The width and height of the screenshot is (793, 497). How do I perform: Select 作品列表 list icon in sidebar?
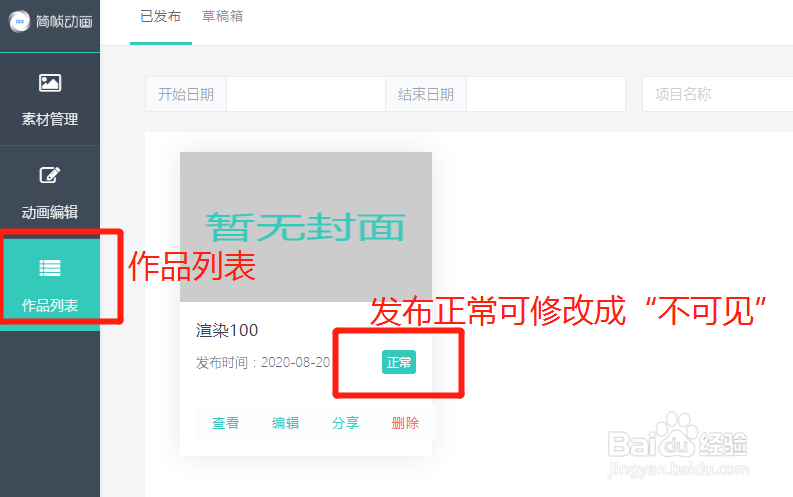tap(50, 268)
